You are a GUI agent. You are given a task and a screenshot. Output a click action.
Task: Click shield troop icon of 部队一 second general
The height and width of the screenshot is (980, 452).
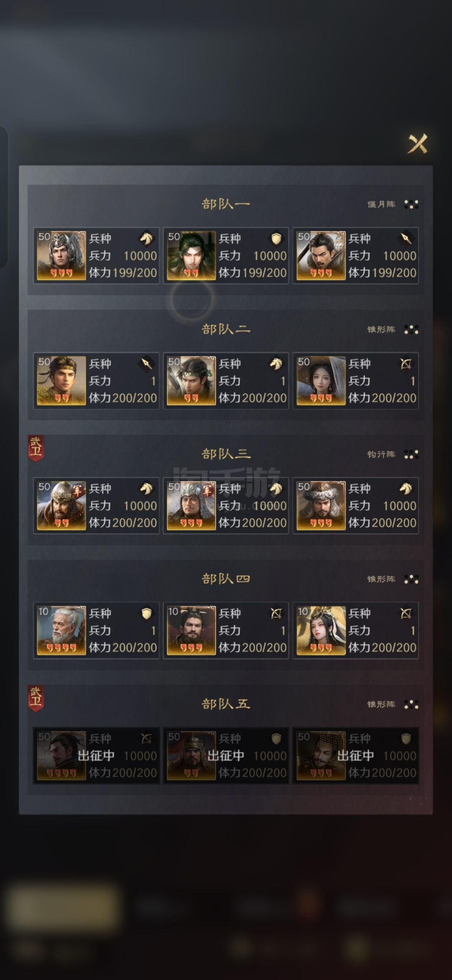(x=276, y=239)
